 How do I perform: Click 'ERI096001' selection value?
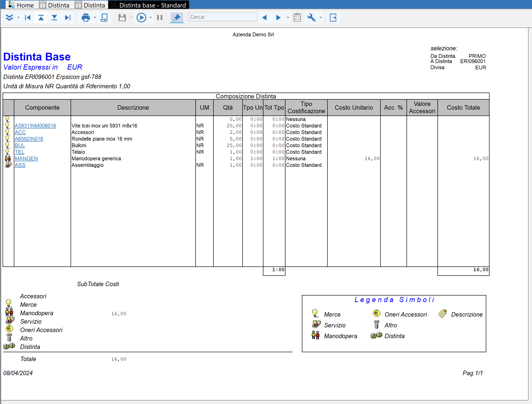[473, 61]
